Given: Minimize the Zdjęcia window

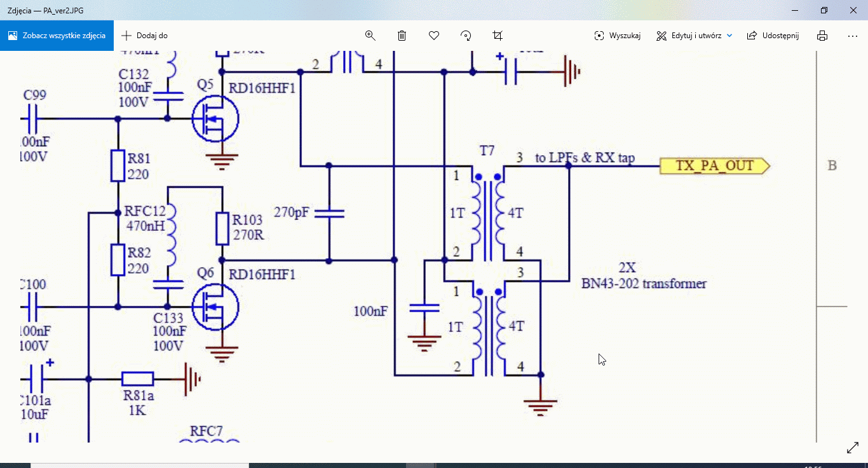Looking at the screenshot, I should (x=794, y=10).
